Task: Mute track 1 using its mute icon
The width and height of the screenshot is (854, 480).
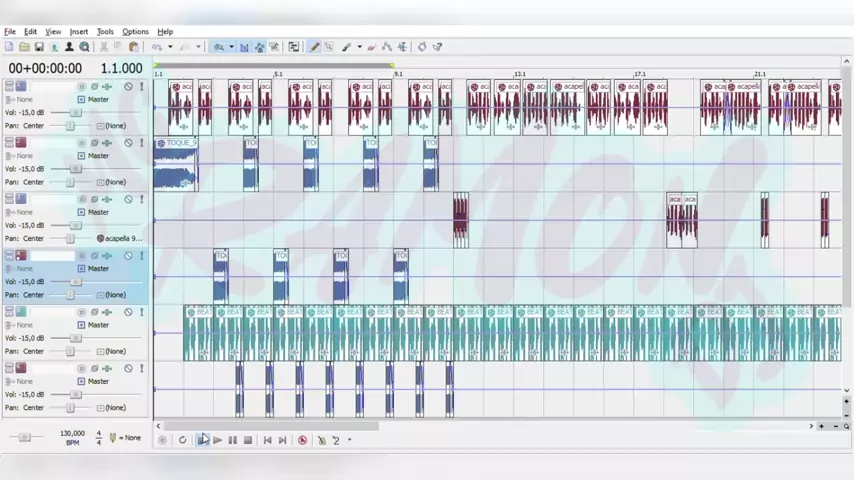Action: tap(128, 87)
